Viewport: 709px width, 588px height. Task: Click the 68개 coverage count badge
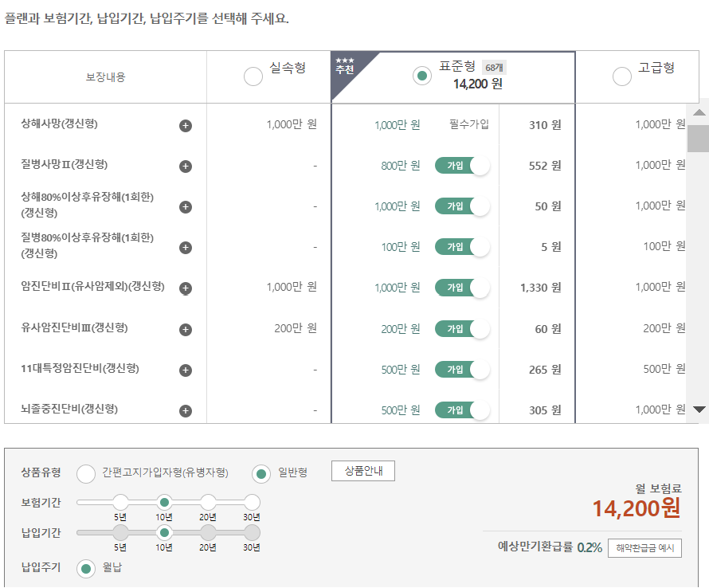pyautogui.click(x=494, y=68)
